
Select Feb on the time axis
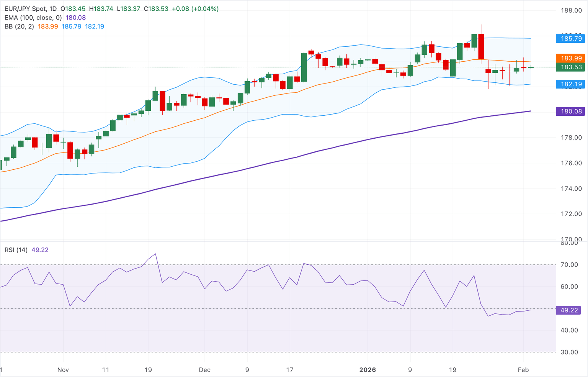tap(523, 370)
